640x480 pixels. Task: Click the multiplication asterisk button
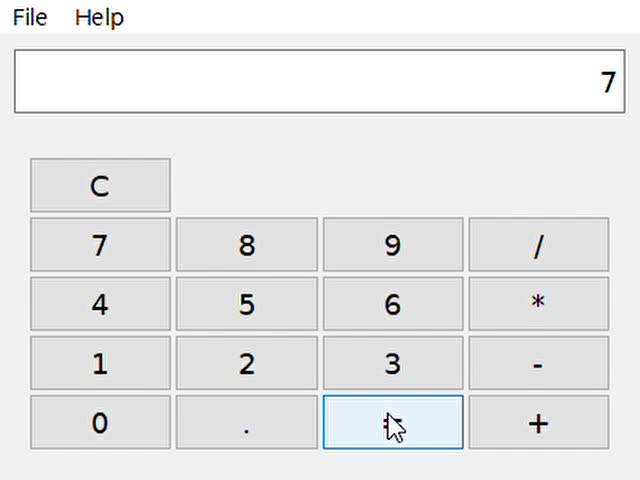(x=538, y=304)
